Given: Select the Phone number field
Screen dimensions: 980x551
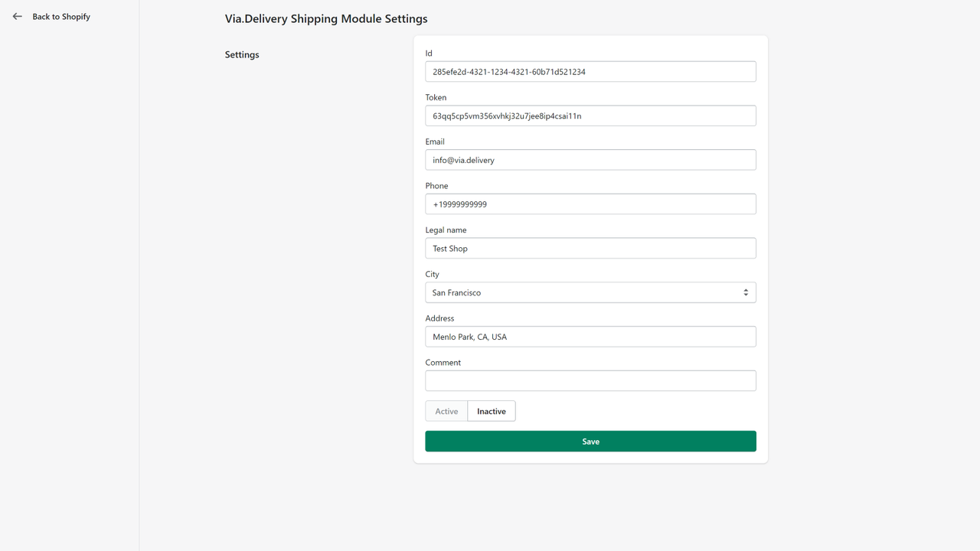Looking at the screenshot, I should 590,204.
